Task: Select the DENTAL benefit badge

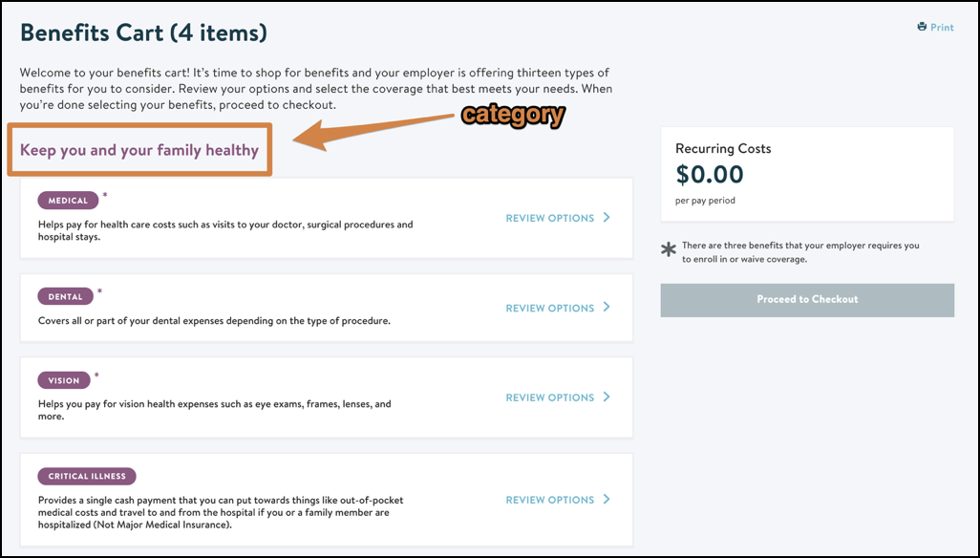Action: pyautogui.click(x=66, y=296)
